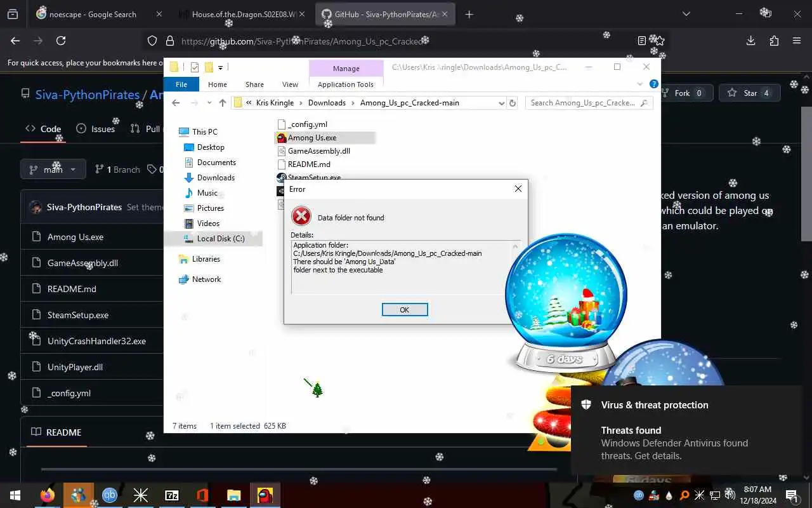The height and width of the screenshot is (508, 812).
Task: Open Among Us taskbar icon
Action: pos(265,495)
